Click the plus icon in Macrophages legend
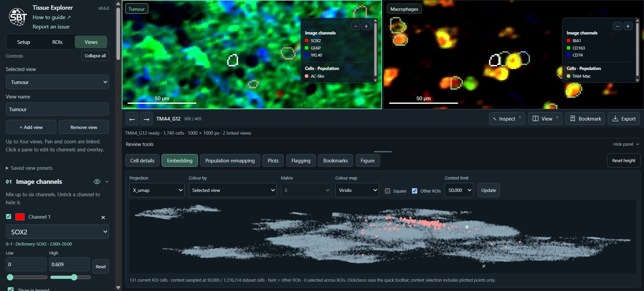This screenshot has width=644, height=291. point(628,26)
